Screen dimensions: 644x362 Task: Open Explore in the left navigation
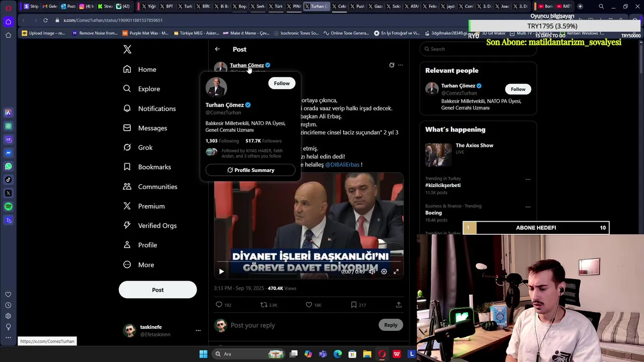(x=142, y=89)
